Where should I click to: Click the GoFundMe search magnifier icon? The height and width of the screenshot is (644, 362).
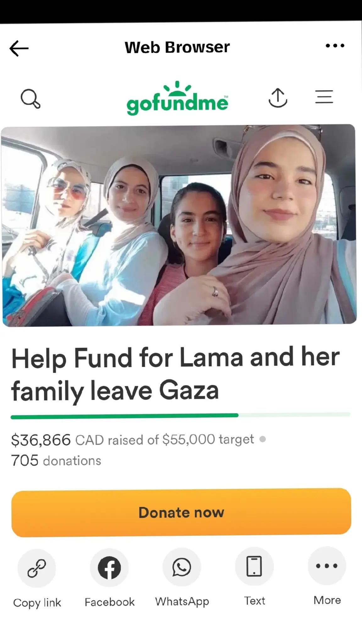(30, 98)
